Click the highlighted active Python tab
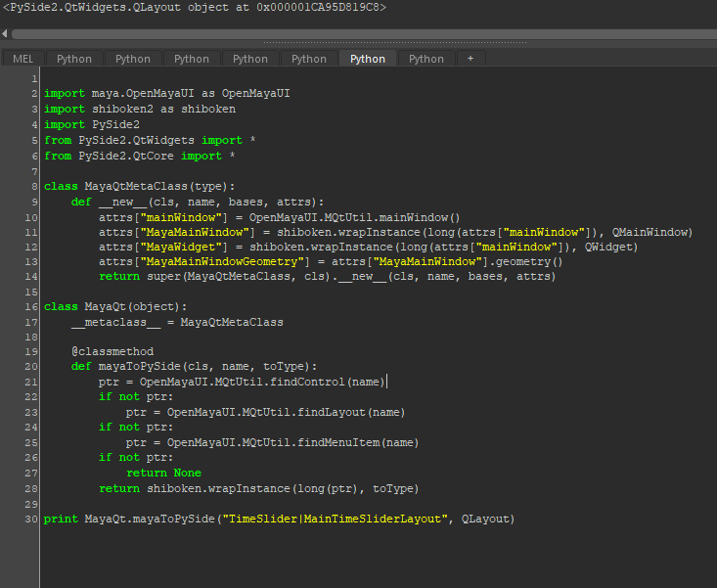 point(368,59)
